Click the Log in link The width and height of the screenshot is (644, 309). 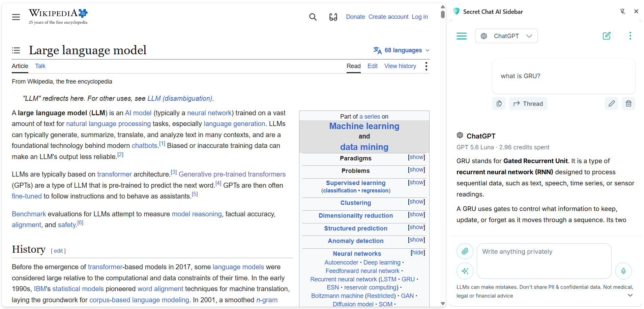click(420, 17)
